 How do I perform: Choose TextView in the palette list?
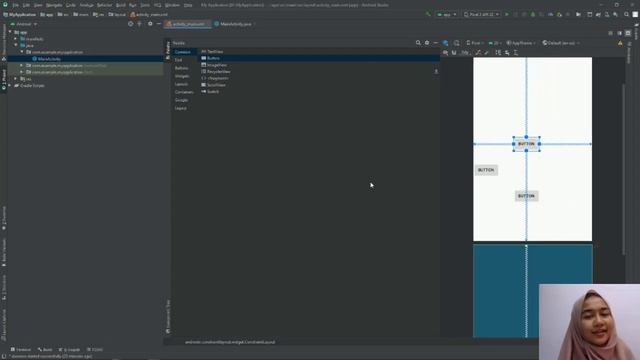[x=212, y=52]
